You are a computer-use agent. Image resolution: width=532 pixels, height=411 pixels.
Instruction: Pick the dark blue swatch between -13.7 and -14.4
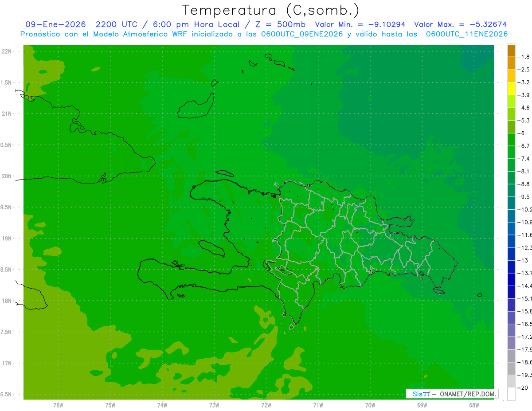pyautogui.click(x=511, y=279)
